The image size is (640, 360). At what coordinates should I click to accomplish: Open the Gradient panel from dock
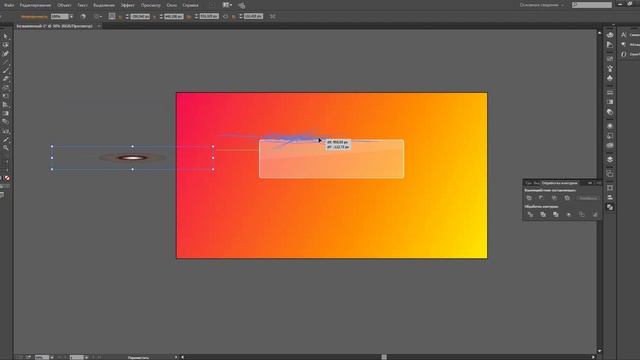click(610, 102)
